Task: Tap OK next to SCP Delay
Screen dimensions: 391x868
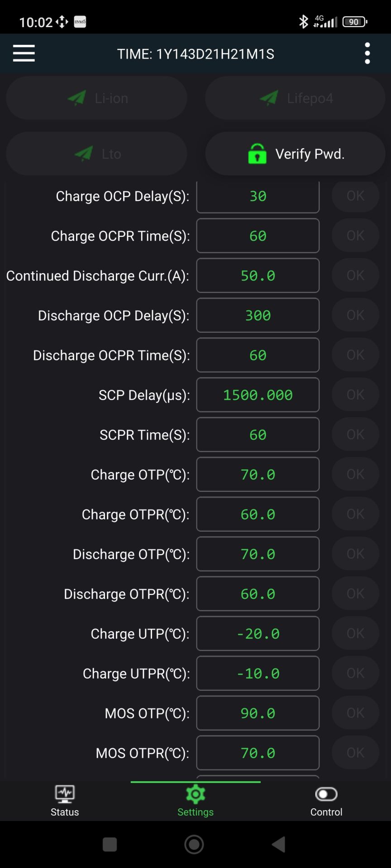Action: pos(356,395)
